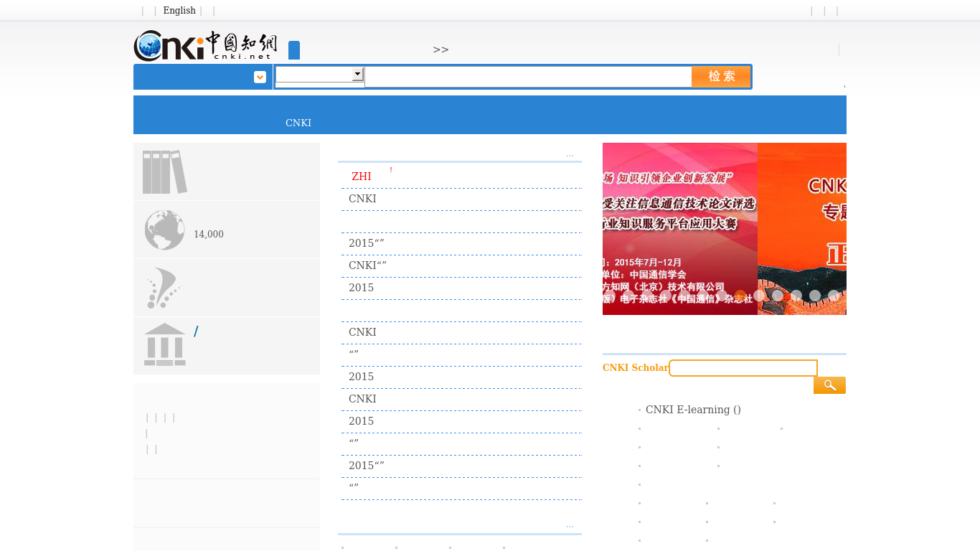Open the CNKI Scholar link

(x=634, y=367)
